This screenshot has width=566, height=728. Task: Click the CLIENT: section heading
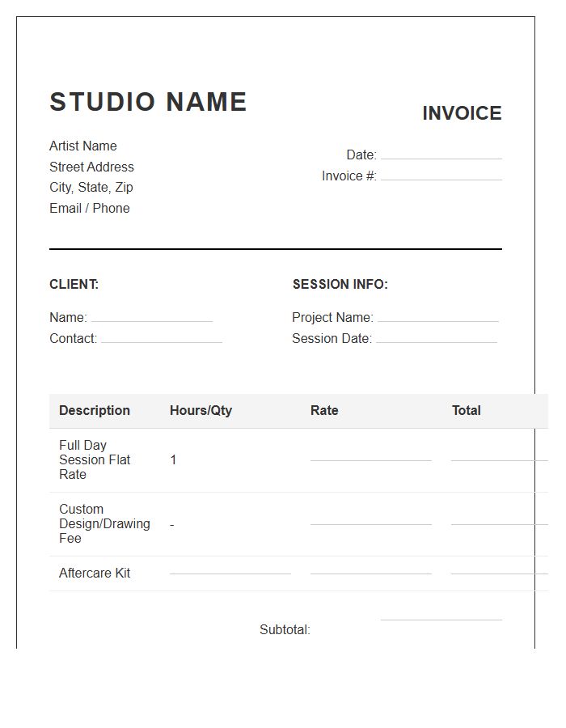click(74, 284)
